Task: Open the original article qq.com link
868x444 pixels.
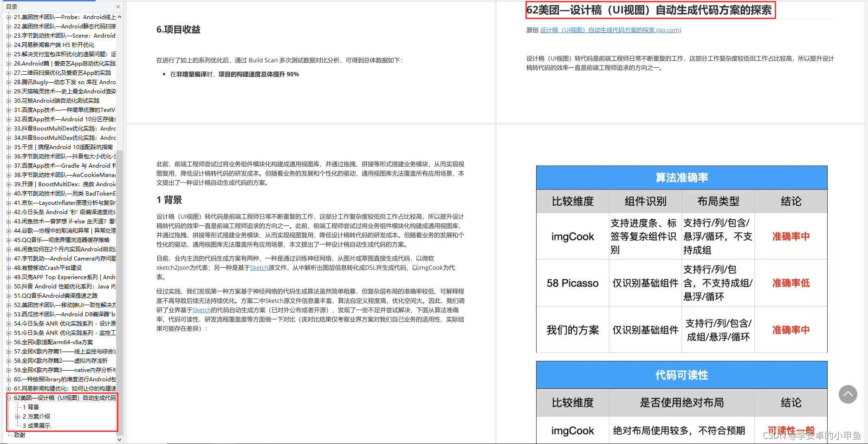Action: (610, 30)
